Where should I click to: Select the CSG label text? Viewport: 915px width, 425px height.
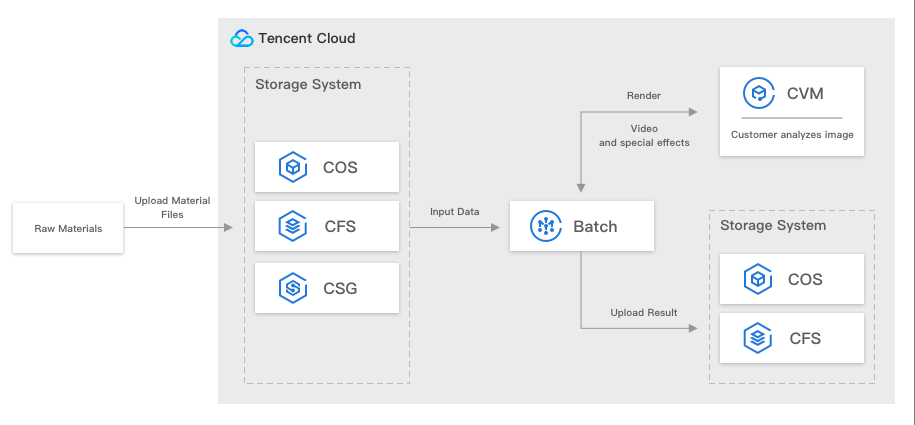[x=340, y=288]
